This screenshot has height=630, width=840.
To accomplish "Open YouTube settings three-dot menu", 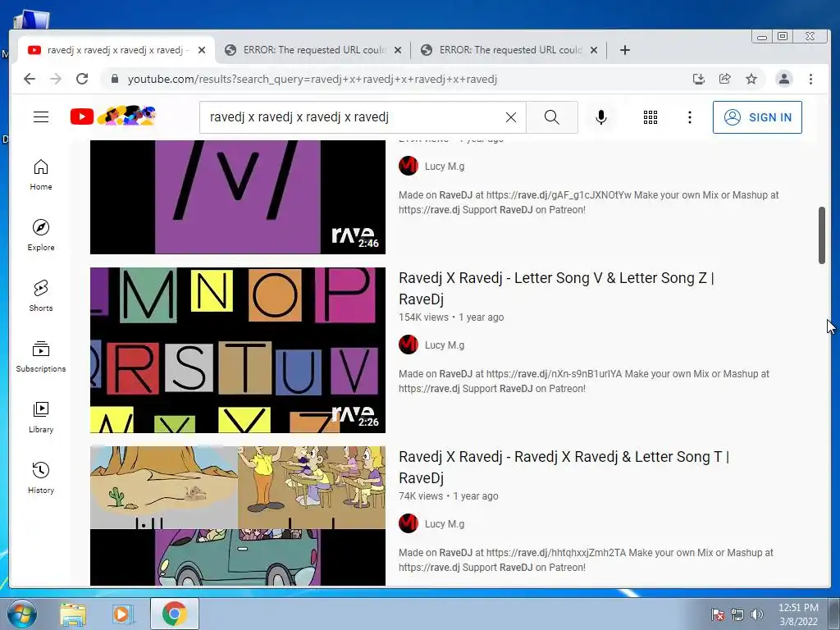I will tap(689, 117).
